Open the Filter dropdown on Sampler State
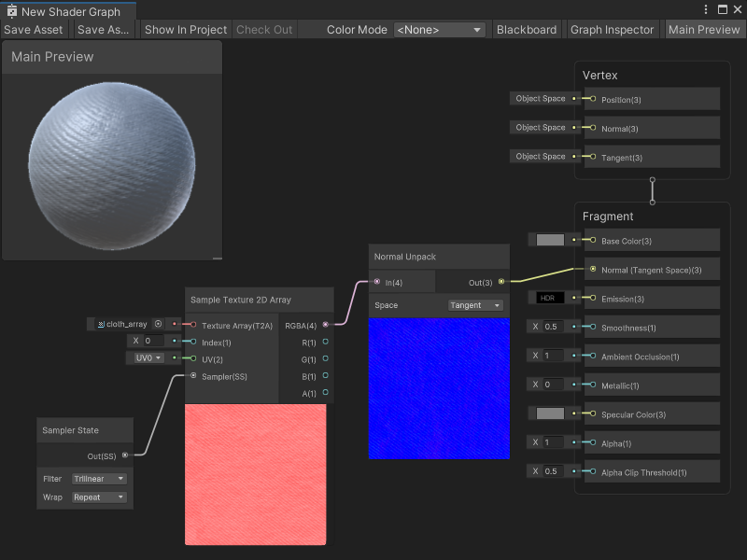The image size is (747, 560). click(99, 478)
